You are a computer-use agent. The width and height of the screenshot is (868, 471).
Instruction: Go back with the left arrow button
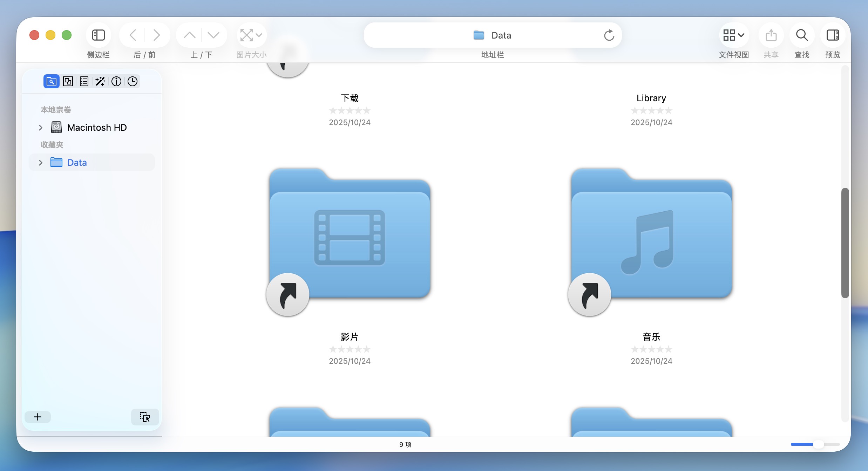coord(133,35)
